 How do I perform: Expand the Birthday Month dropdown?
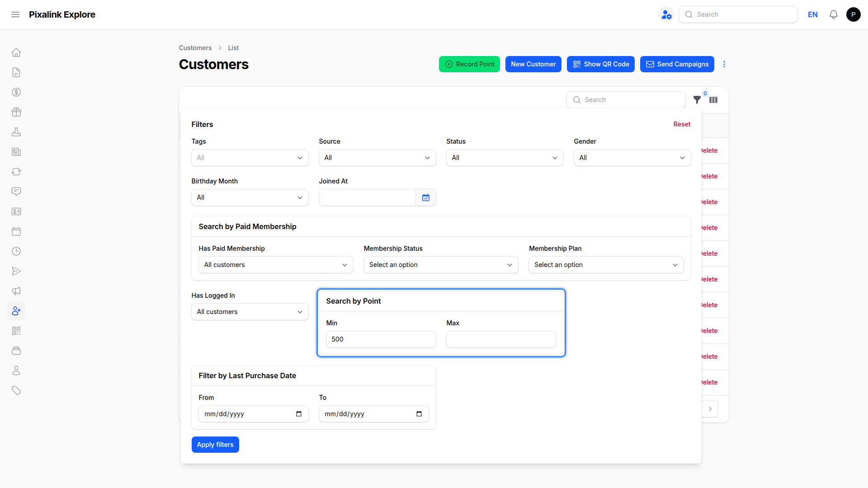click(250, 197)
